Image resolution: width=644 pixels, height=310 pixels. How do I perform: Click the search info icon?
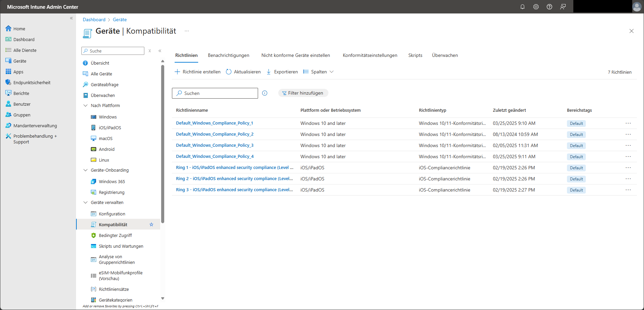click(265, 93)
